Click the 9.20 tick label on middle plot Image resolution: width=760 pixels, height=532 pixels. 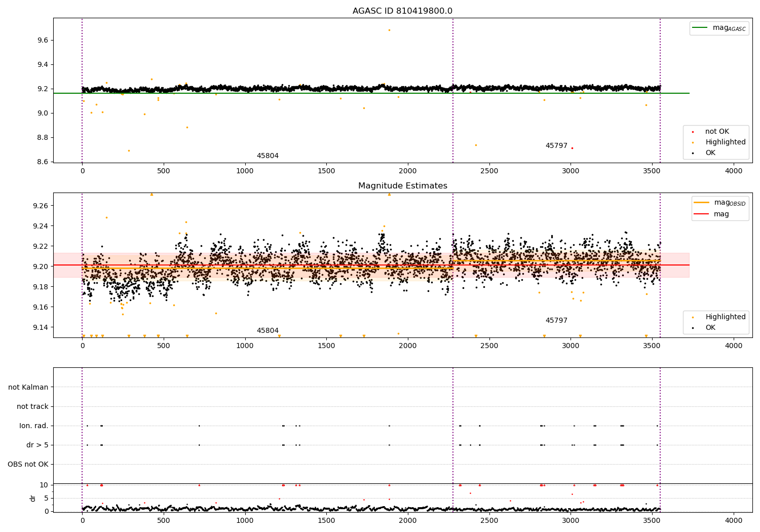[41, 267]
